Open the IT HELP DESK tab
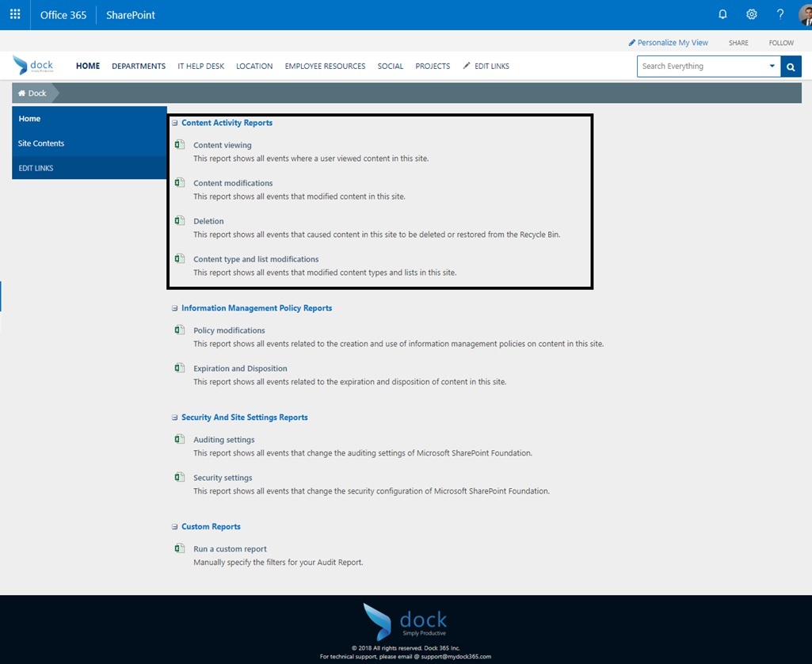Viewport: 812px width, 664px height. pos(200,66)
